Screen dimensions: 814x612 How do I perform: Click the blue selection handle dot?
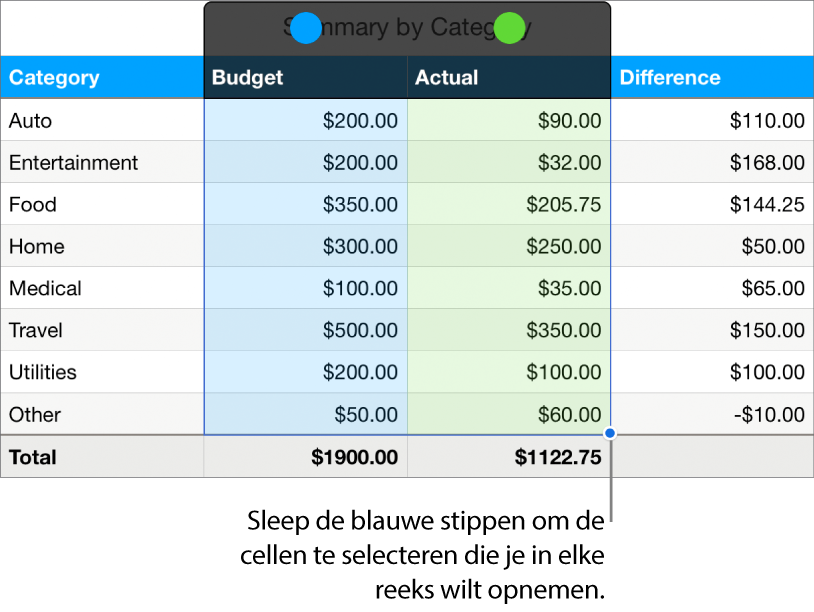point(306,28)
